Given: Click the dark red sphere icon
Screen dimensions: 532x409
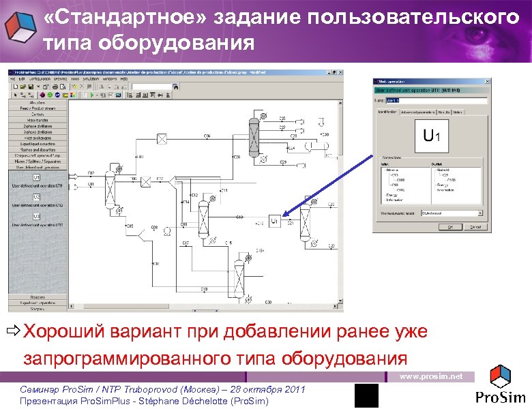Looking at the screenshot, I should [x=42, y=95].
